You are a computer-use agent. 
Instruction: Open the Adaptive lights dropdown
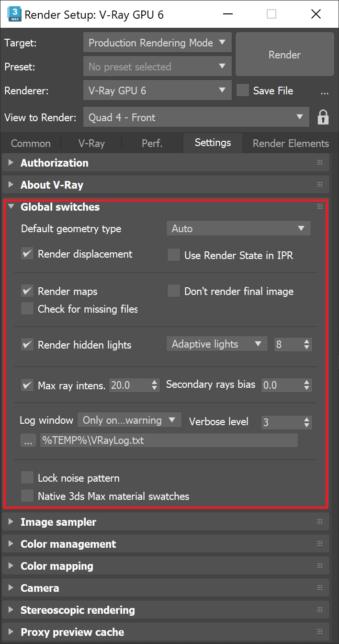pos(216,344)
